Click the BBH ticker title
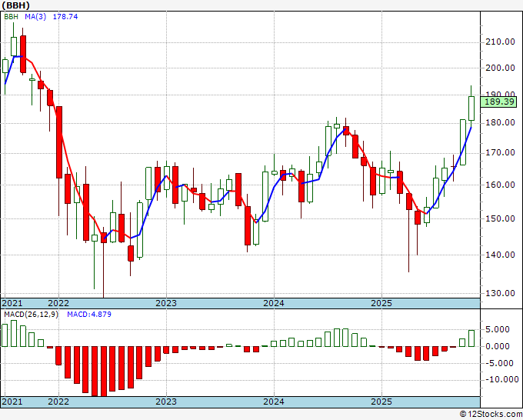Screen dimensions: 523x420 16,5
